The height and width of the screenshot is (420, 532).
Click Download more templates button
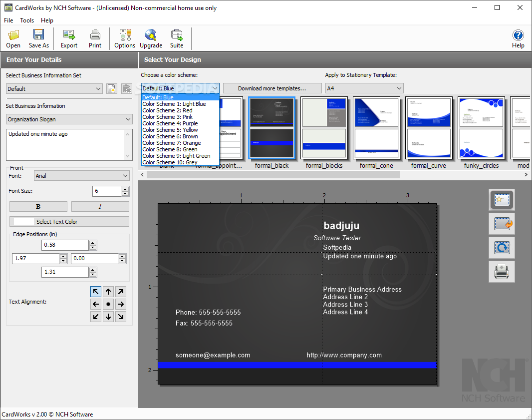pyautogui.click(x=272, y=88)
